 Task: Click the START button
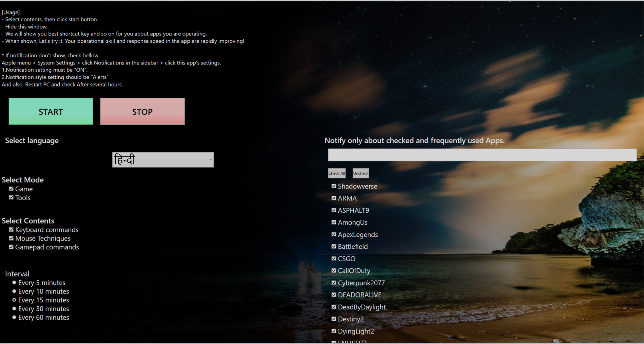50,111
